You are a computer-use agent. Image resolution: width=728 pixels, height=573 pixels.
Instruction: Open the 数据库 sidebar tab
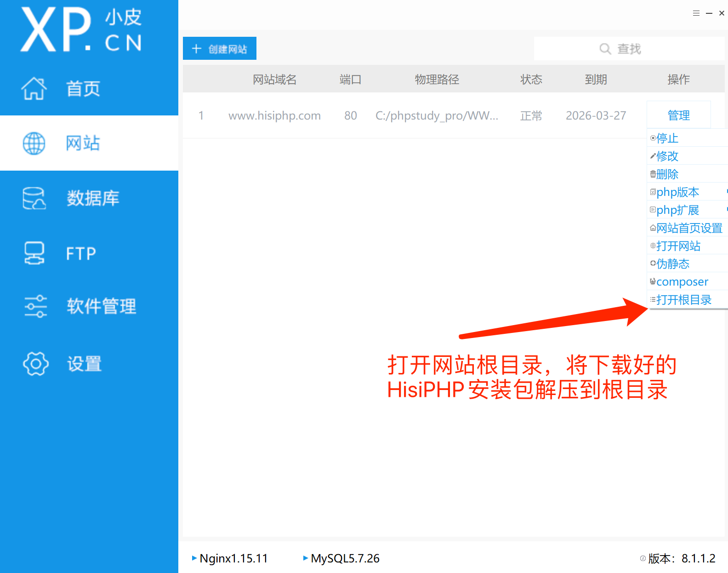click(89, 198)
